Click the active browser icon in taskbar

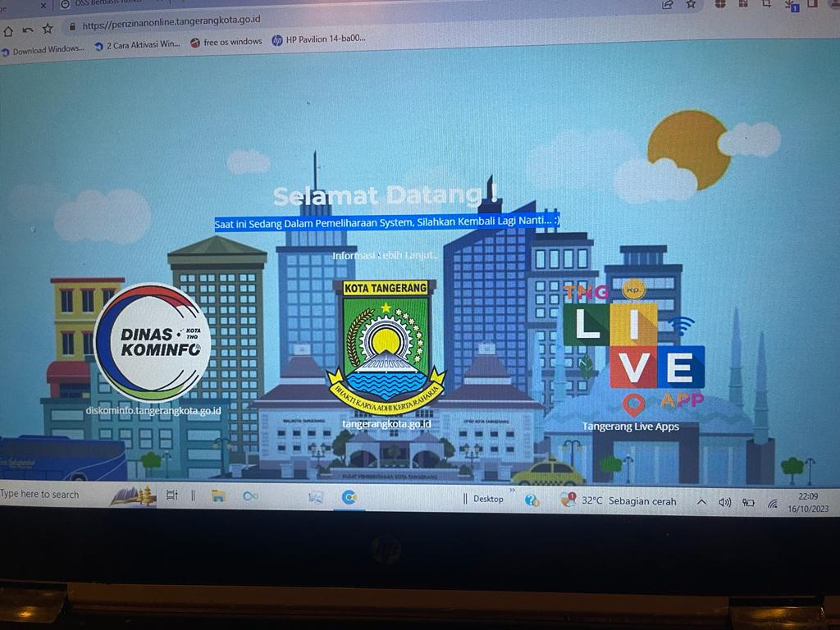point(349,498)
